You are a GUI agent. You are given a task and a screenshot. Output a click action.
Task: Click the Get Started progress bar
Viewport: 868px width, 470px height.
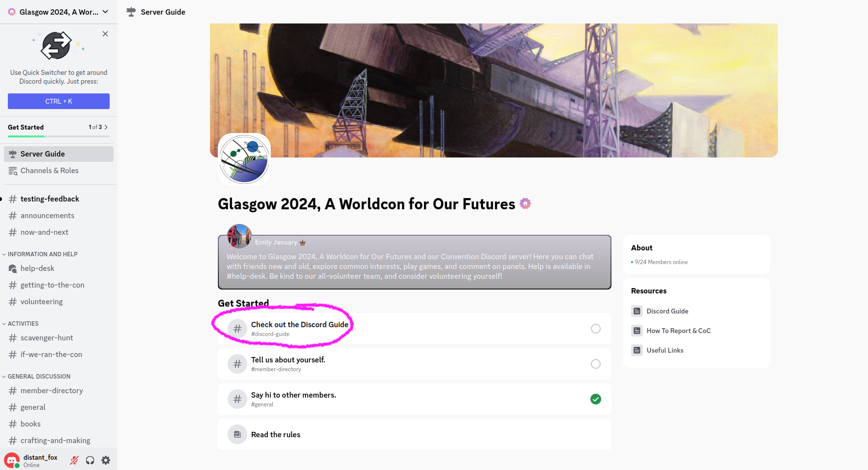tap(58, 136)
